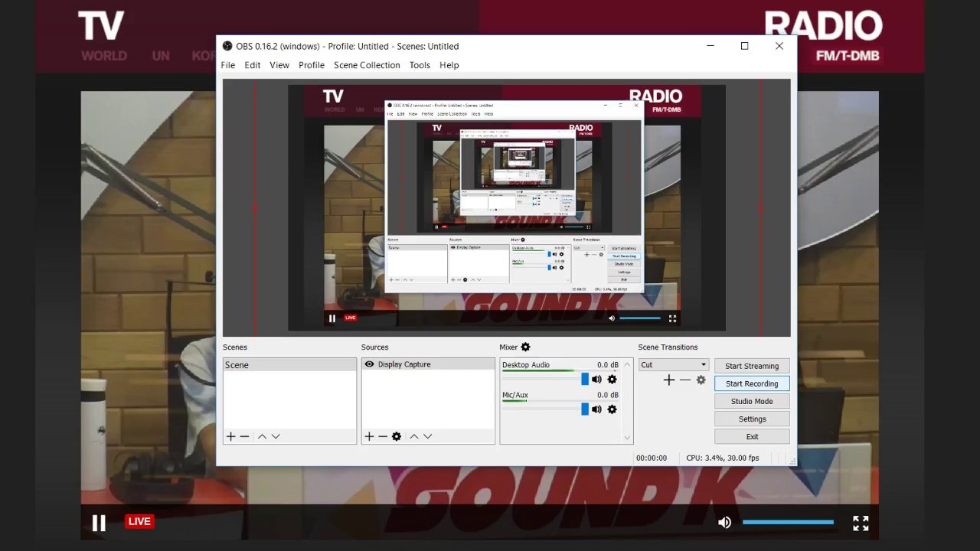Pause the background live video player
Screen dimensions: 980x551
pos(99,523)
